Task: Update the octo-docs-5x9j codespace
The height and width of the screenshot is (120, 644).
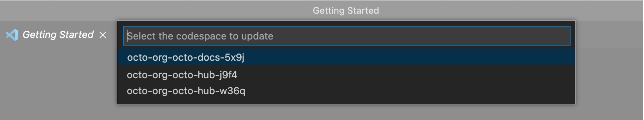Action: (186, 57)
